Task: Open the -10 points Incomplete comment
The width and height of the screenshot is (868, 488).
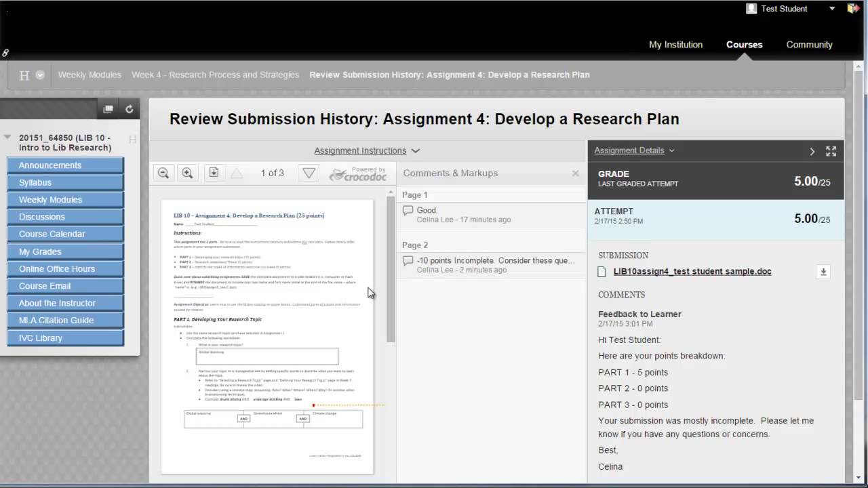Action: click(491, 264)
